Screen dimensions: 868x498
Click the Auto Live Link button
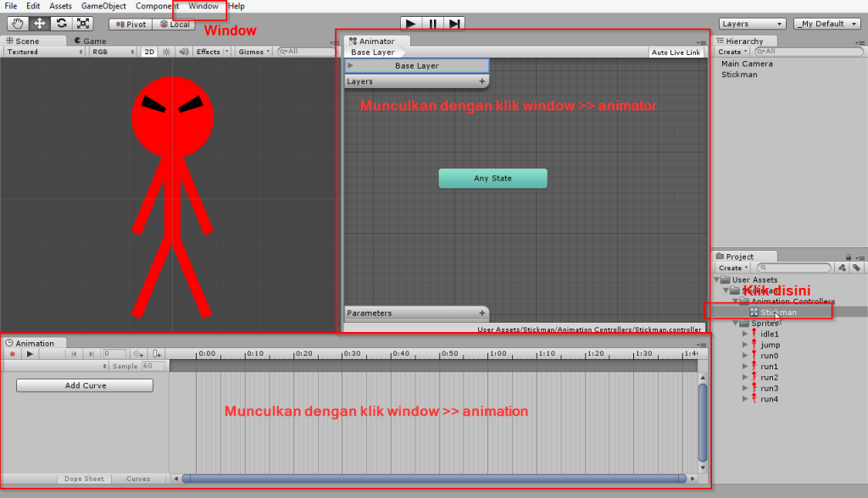pyautogui.click(x=676, y=53)
